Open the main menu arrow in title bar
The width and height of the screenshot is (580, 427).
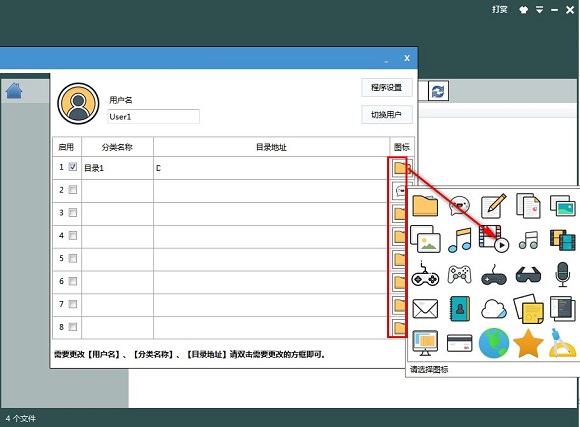click(x=540, y=10)
